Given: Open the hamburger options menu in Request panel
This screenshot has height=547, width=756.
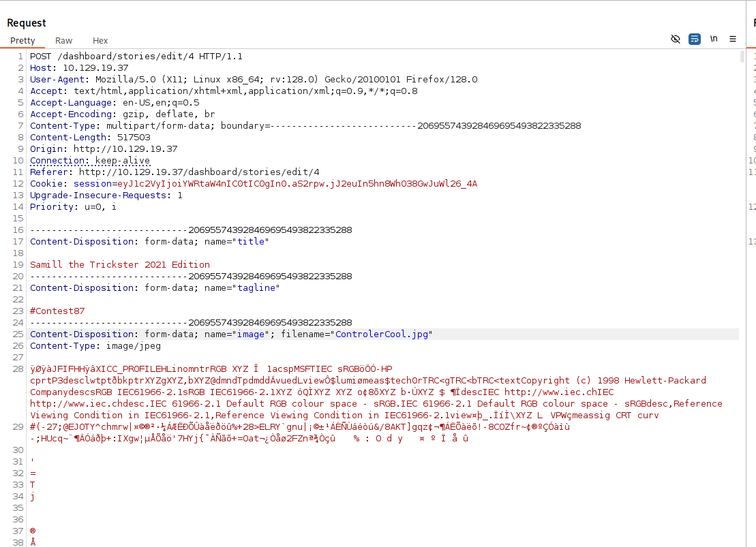Looking at the screenshot, I should click(733, 39).
